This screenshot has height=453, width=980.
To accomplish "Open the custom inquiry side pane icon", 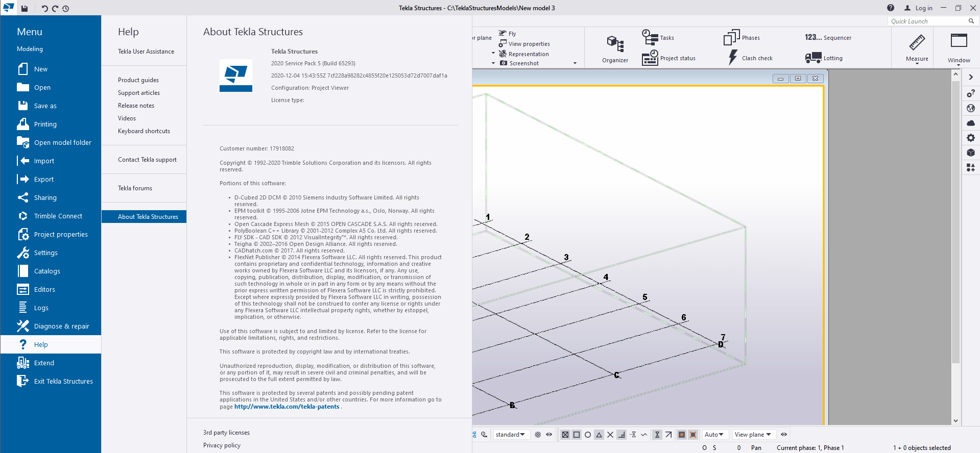I will tap(971, 93).
